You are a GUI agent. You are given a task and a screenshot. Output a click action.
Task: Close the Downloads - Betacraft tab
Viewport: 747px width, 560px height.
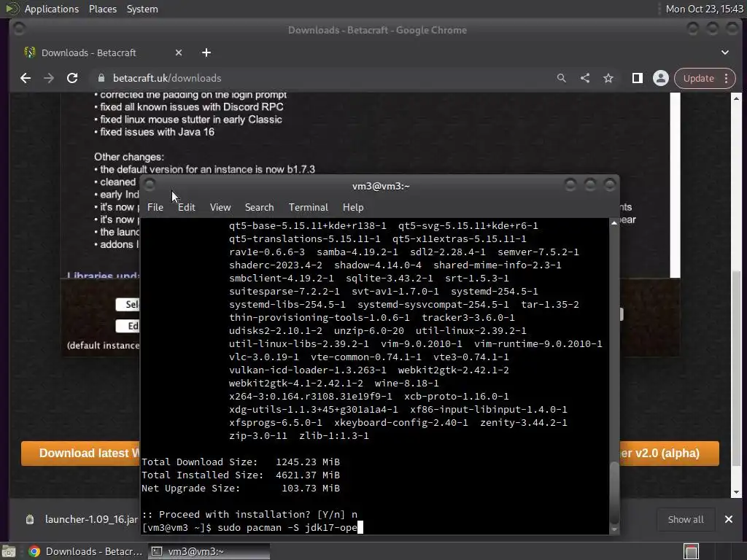[179, 52]
